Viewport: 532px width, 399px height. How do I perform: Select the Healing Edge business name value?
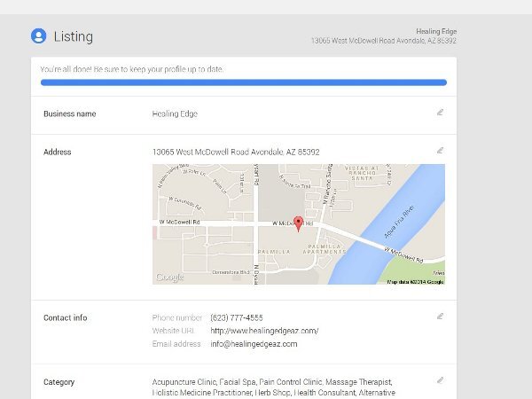(x=175, y=114)
